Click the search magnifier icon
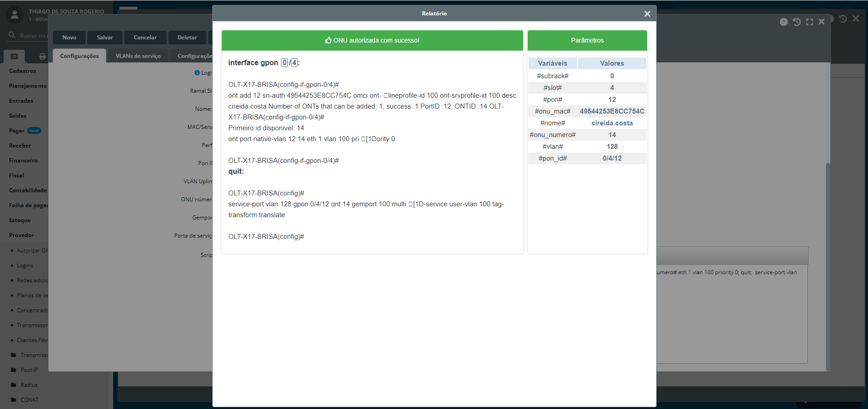The image size is (868, 409). (x=12, y=35)
